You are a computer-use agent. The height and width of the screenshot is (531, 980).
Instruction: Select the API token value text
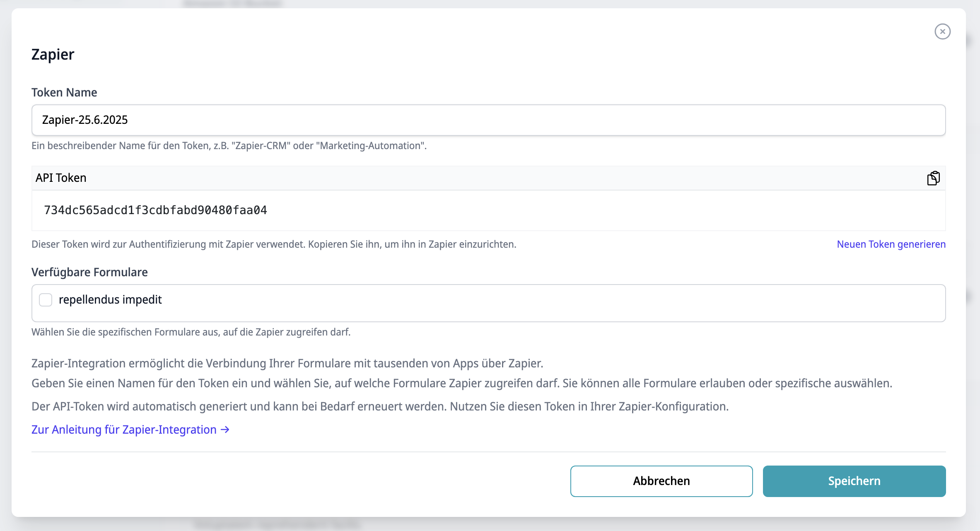[155, 210]
